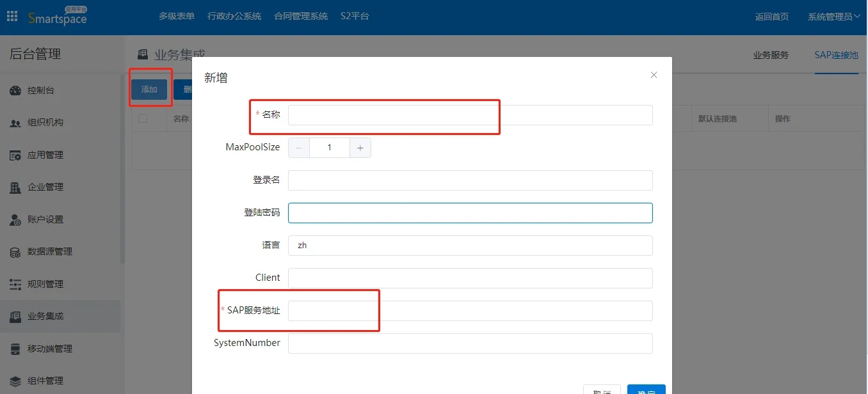Expand the 系统管理员 user dropdown
This screenshot has width=868, height=394.
coord(833,17)
